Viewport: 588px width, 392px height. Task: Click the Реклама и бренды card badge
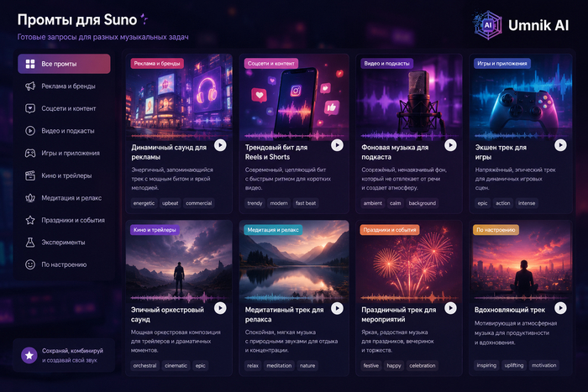(157, 63)
